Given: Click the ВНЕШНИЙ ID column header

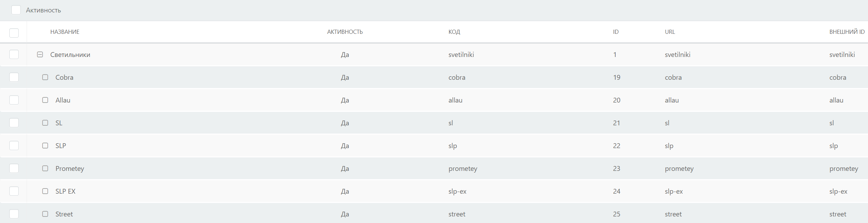Looking at the screenshot, I should pyautogui.click(x=847, y=32).
